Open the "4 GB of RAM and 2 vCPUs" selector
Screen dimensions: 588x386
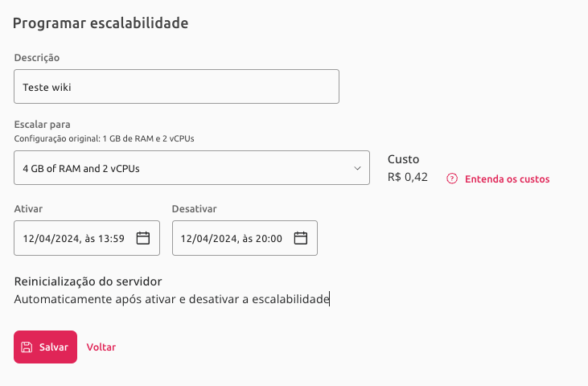191,168
